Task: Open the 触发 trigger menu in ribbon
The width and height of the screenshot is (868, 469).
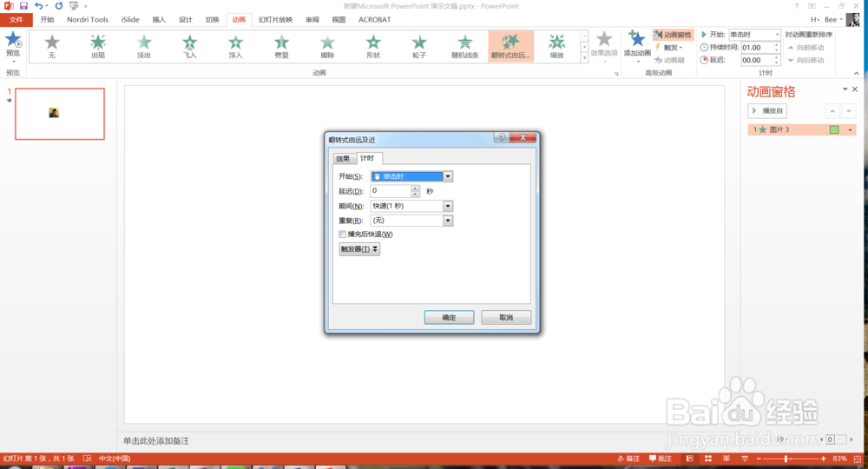Action: click(x=670, y=48)
